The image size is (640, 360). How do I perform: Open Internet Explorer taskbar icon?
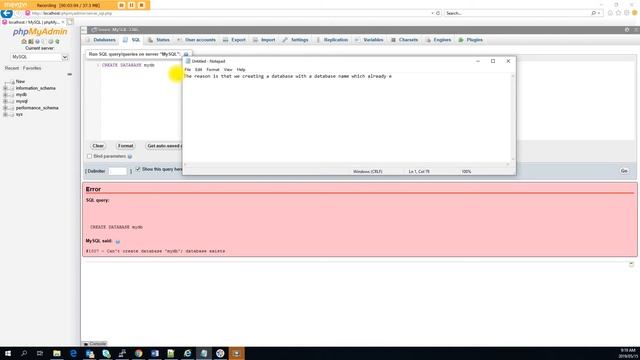pos(187,353)
